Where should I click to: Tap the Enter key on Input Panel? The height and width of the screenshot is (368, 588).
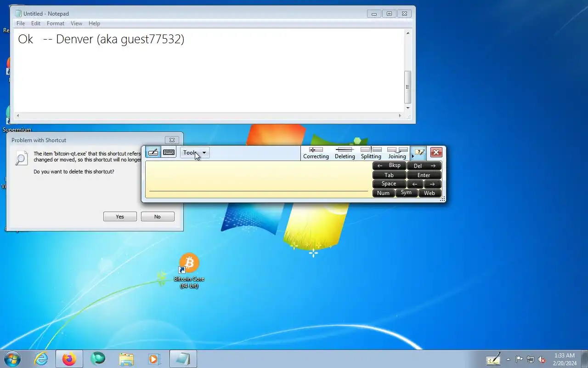[424, 175]
